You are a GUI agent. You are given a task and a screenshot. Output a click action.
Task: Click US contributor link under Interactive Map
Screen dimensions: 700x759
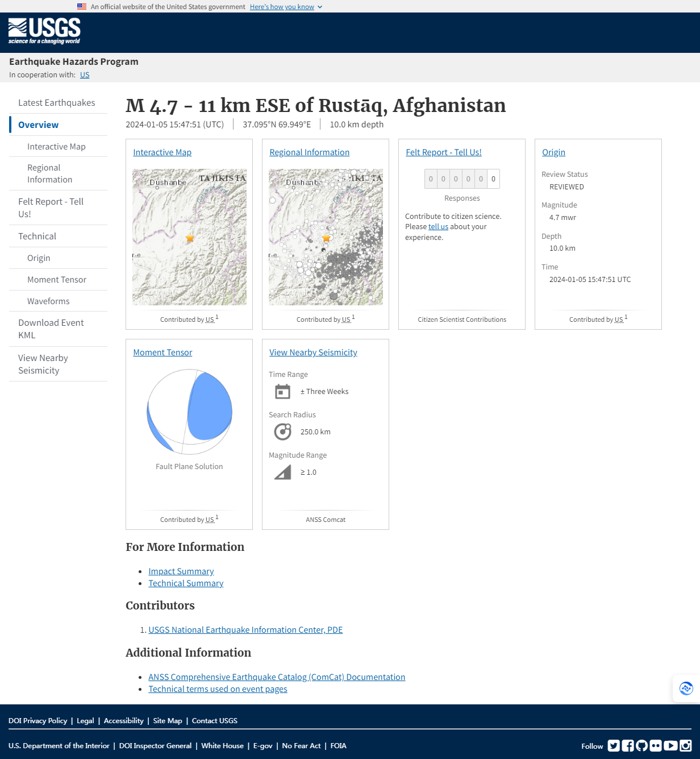[210, 320]
